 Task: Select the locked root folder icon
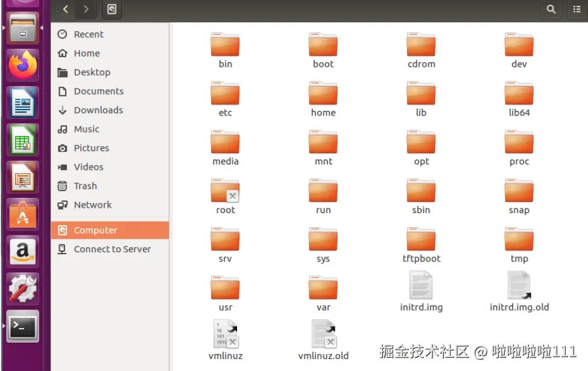(x=225, y=190)
